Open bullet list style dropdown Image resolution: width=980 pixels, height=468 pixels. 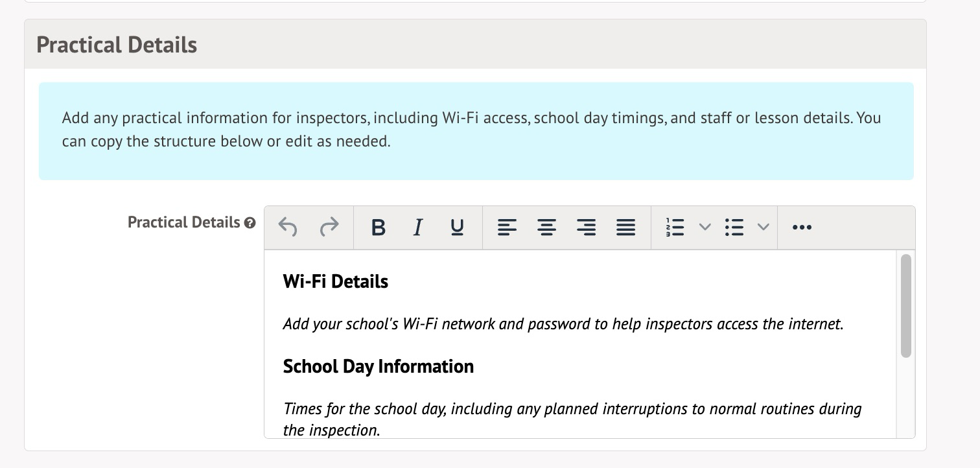[764, 228]
